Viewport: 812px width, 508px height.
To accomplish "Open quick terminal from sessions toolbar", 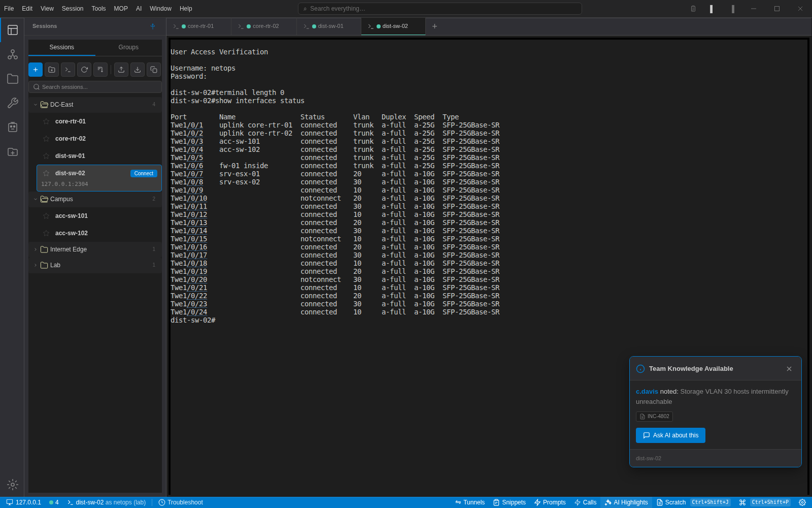I will click(68, 70).
